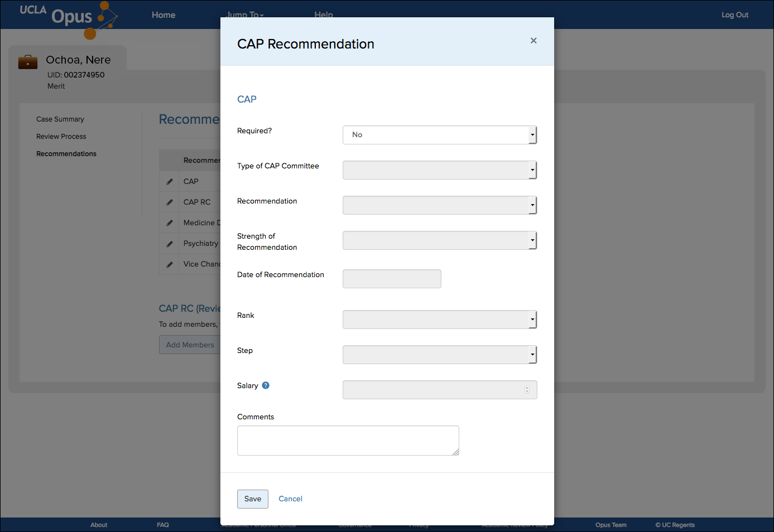
Task: Click the Salary field spinner arrows
Action: pos(527,390)
